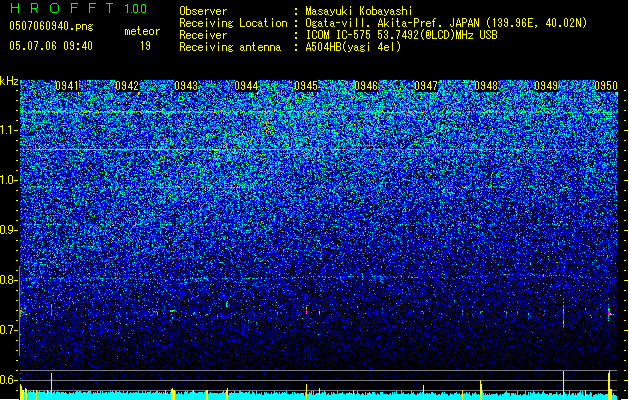This screenshot has height=400, width=629.
Task: Click the 0947 time marker
Action: coord(426,86)
